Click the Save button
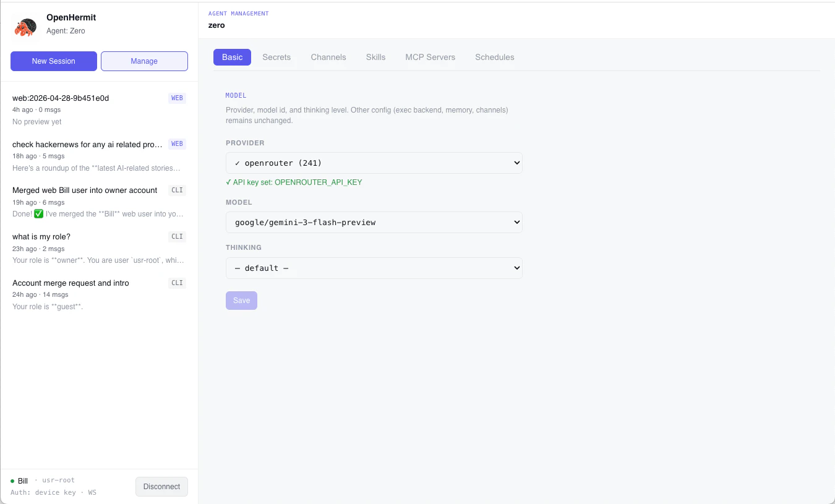 241,300
